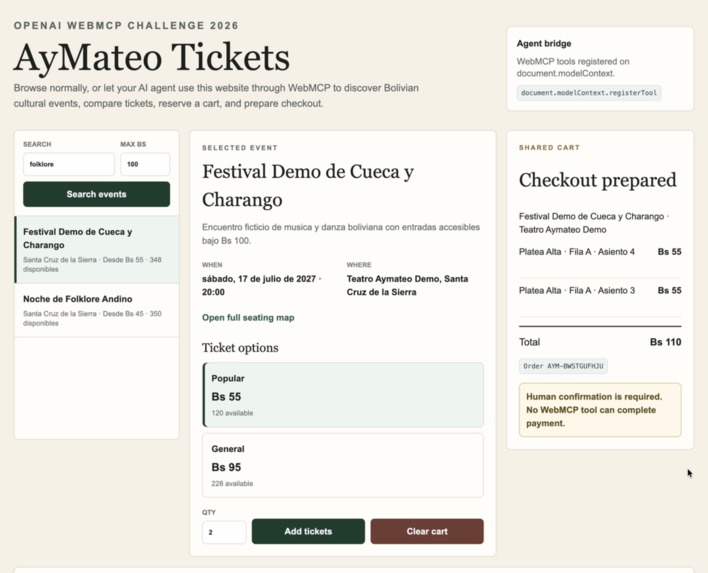708x573 pixels.
Task: Click the Total Bs 110 amount
Action: [x=666, y=342]
